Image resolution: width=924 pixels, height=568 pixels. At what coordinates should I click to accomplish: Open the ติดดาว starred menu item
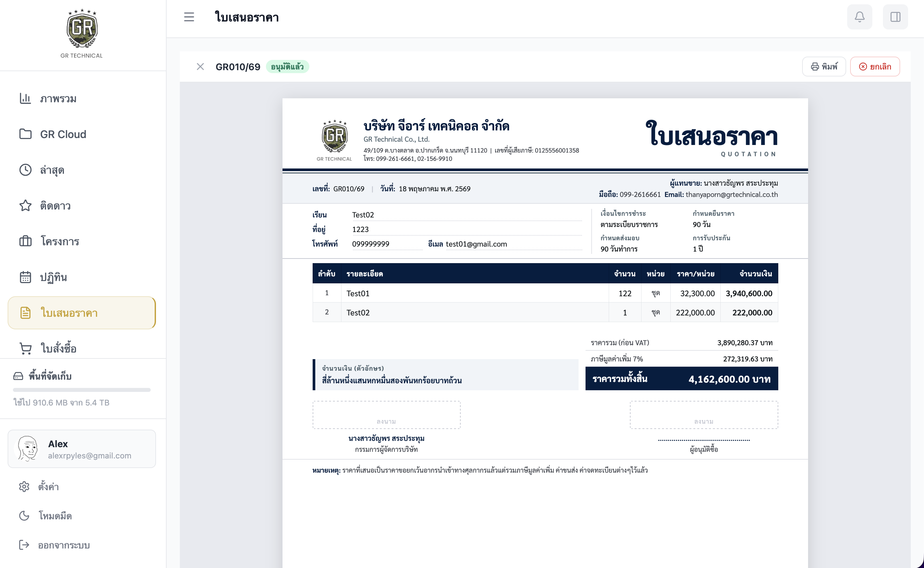point(81,206)
